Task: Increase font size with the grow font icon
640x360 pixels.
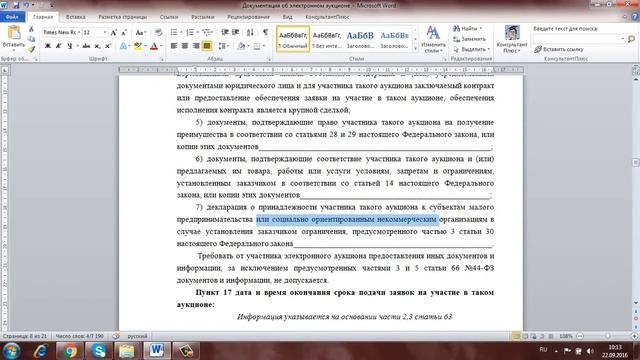Action: pos(114,32)
